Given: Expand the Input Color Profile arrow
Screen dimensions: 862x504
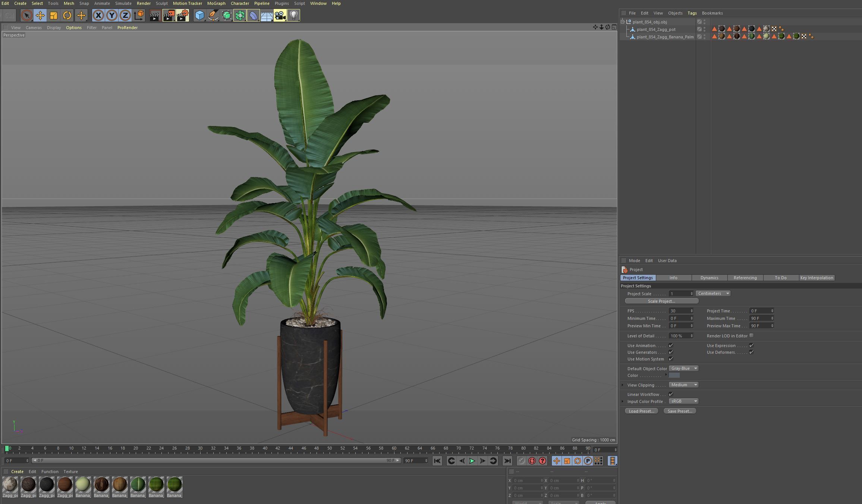Looking at the screenshot, I should pos(622,401).
